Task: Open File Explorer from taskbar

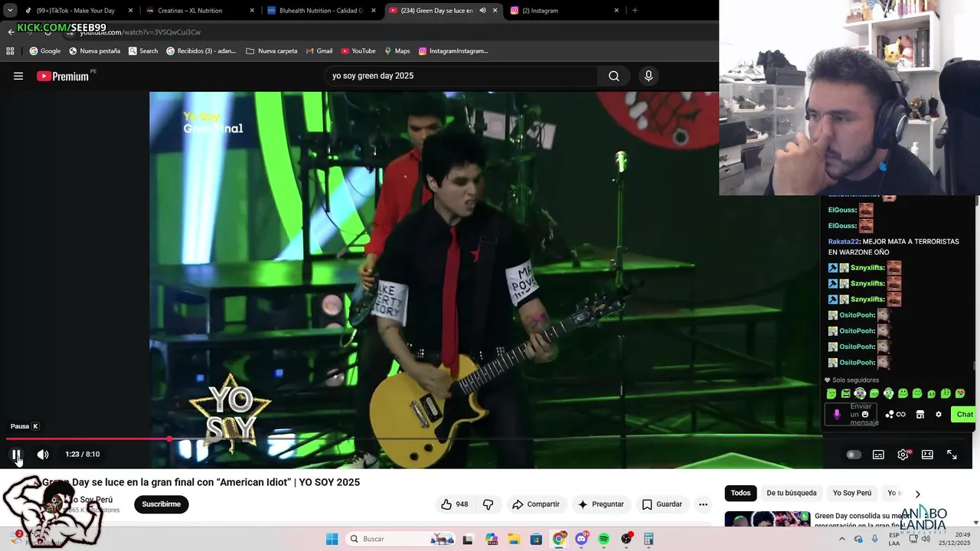Action: [x=513, y=539]
